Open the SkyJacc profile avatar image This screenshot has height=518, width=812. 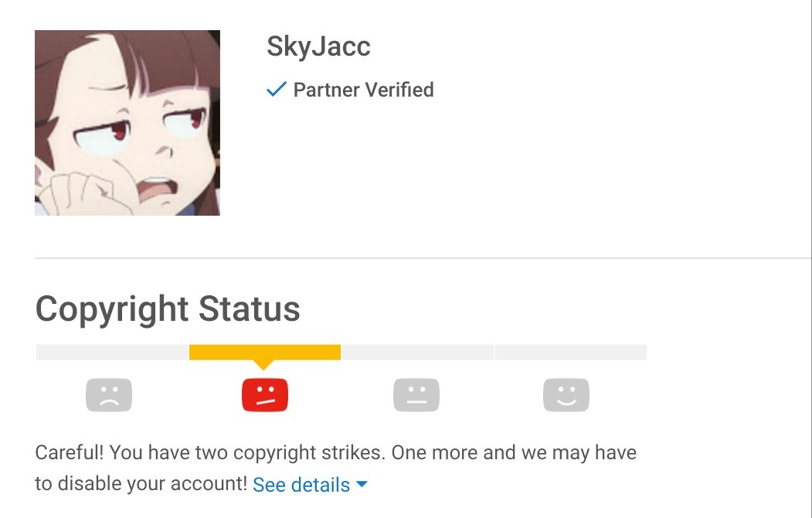127,123
